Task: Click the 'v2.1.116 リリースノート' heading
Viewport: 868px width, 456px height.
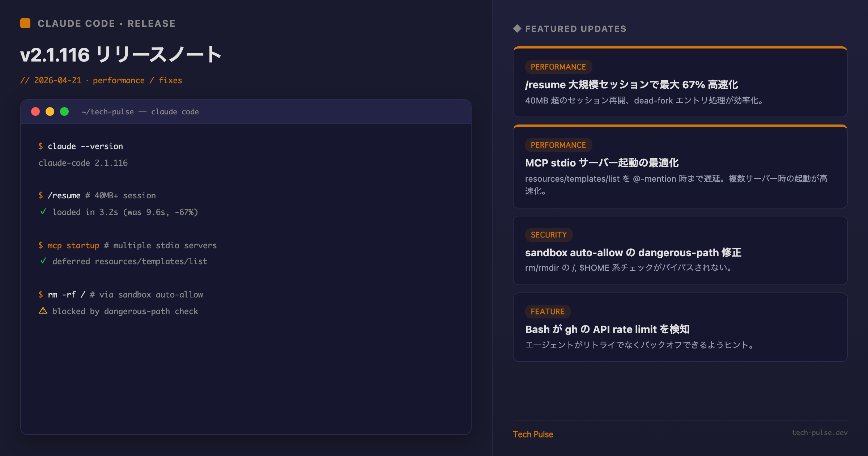Action: pos(121,55)
